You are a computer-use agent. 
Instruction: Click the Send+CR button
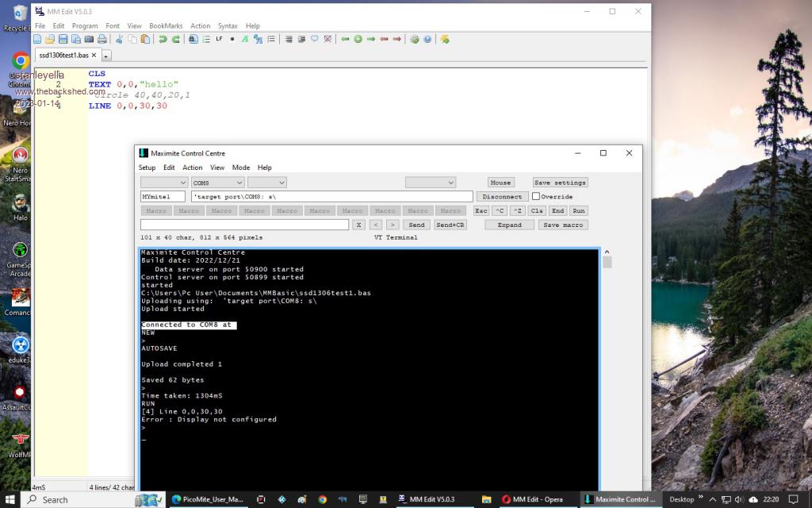point(450,225)
